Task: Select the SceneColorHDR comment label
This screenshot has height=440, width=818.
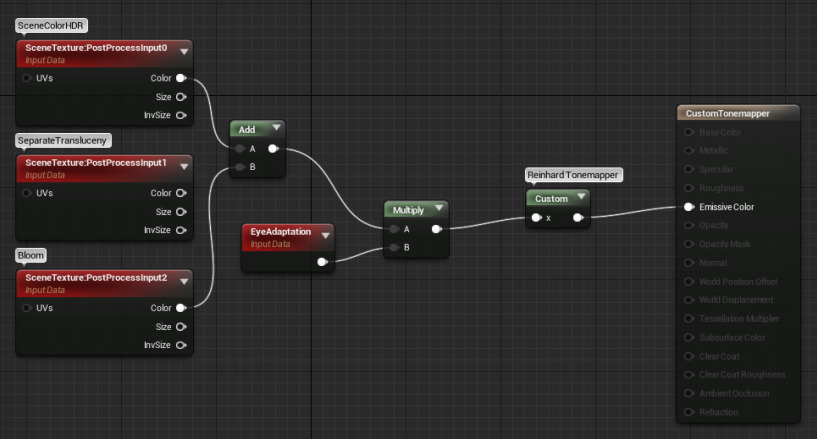Action: (51, 25)
